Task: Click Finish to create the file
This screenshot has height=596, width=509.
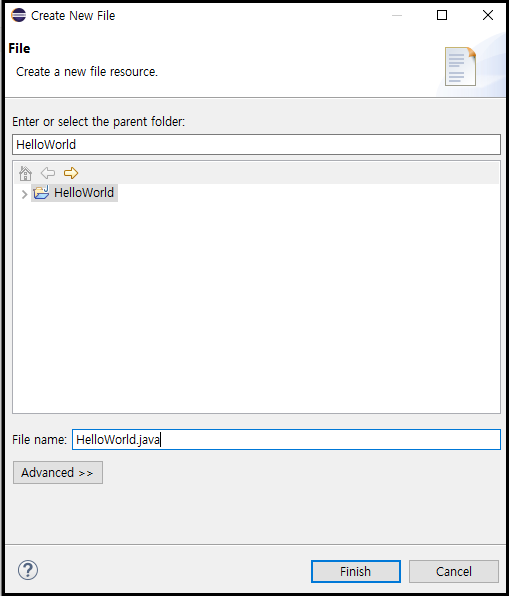Action: click(356, 571)
